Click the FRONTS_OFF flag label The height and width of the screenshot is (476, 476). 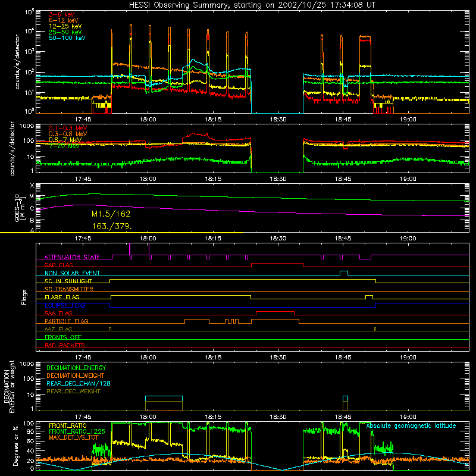63,337
